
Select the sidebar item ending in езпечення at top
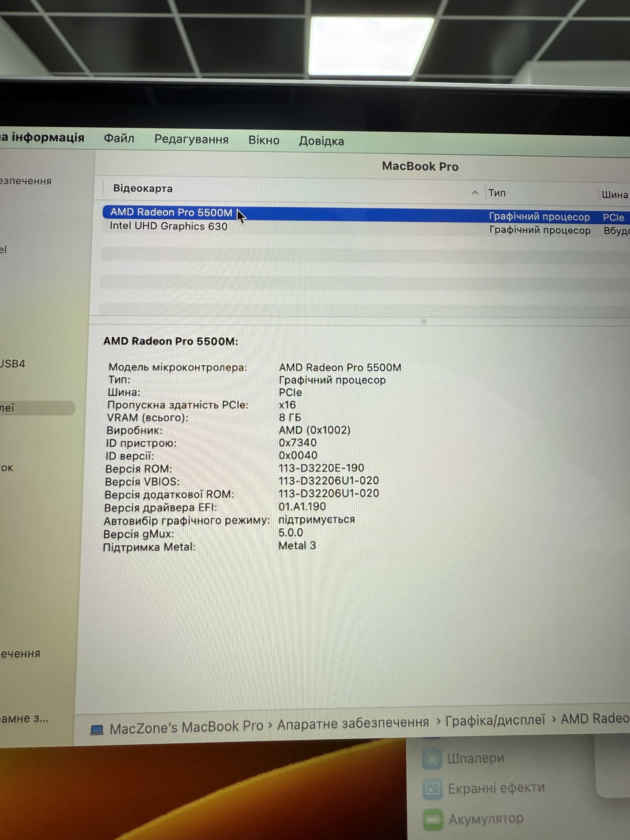click(x=26, y=181)
